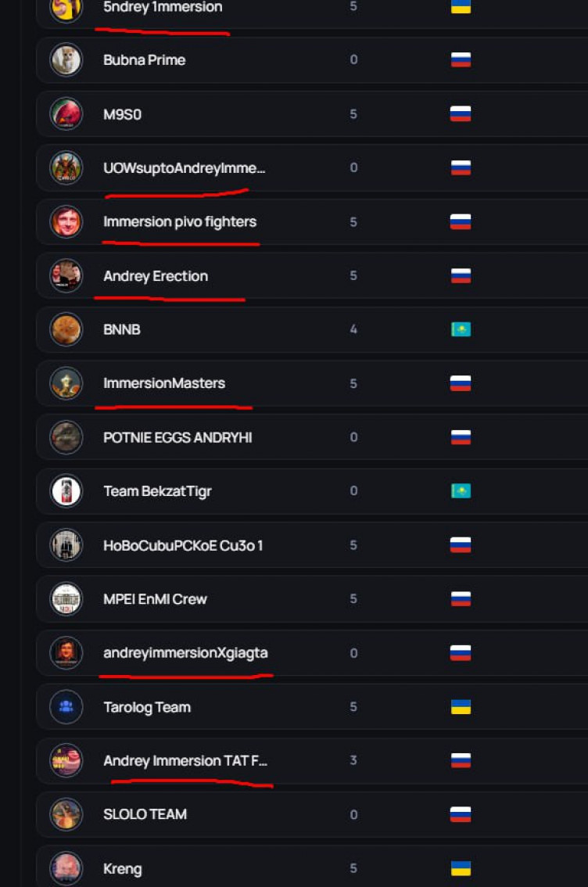Click the Tarolog Team default avatar
This screenshot has height=887, width=588.
pos(66,707)
